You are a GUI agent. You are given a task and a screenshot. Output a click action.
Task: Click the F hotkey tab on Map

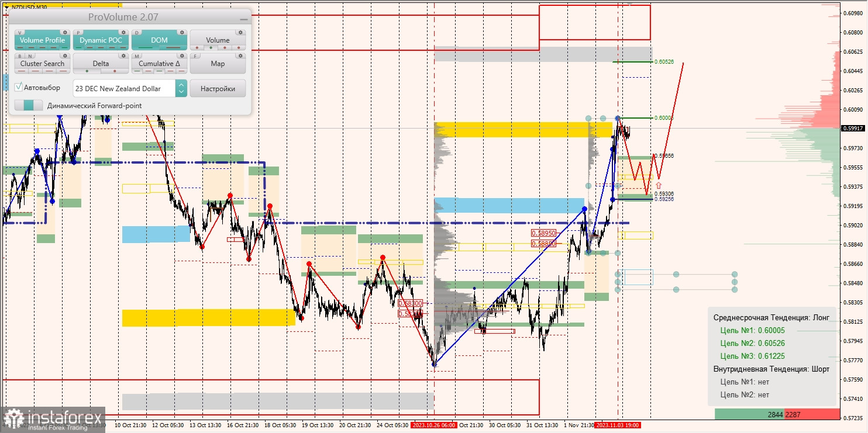tap(196, 56)
